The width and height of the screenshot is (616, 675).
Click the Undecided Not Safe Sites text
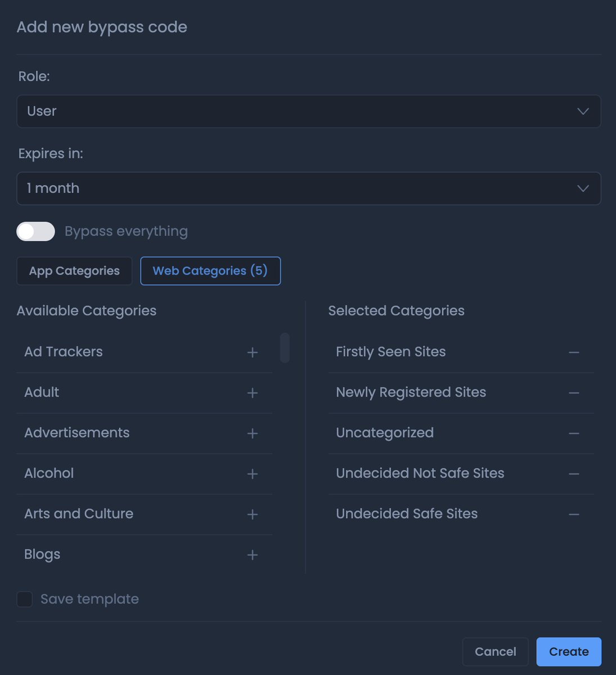[420, 474]
